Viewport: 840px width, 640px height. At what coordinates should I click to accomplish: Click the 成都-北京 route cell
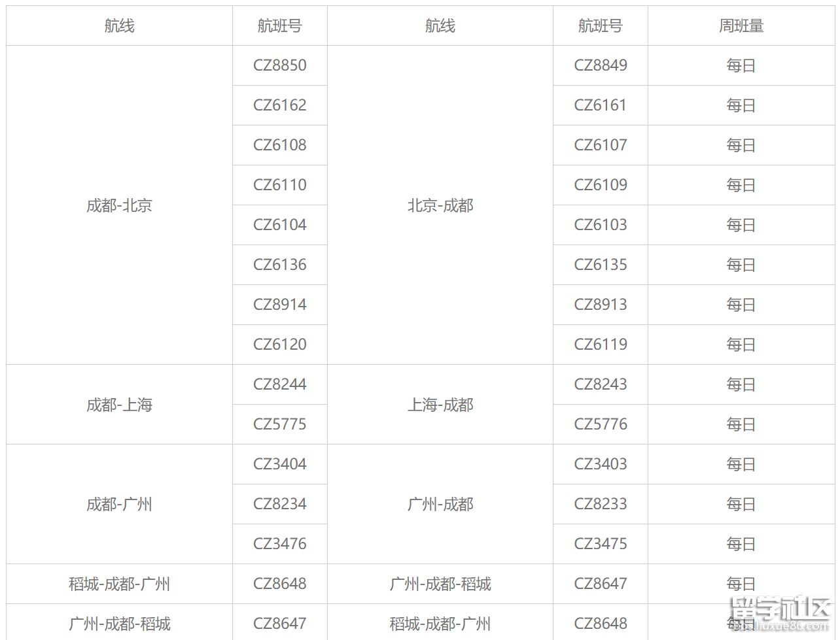[119, 205]
